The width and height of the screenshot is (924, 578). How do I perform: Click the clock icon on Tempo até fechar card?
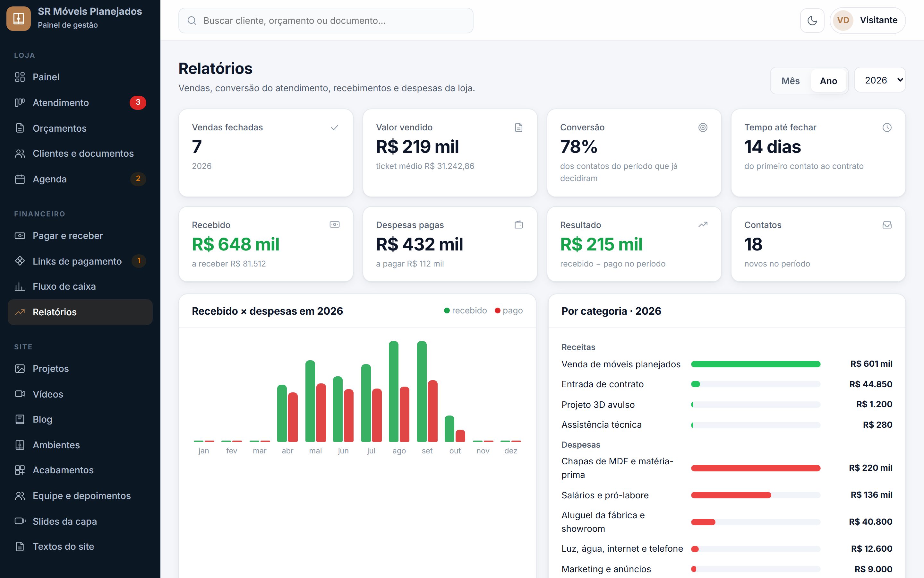point(887,127)
